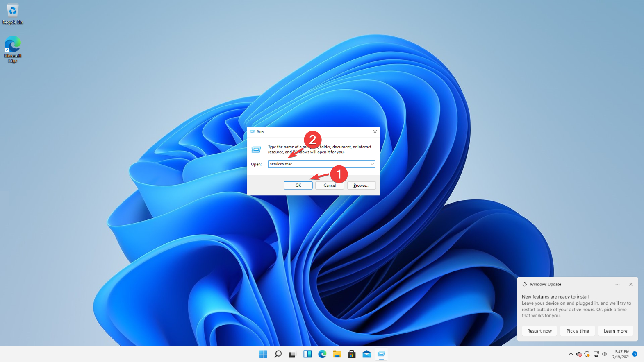This screenshot has height=362, width=644.
Task: Open the Windows Start menu
Action: 263,354
